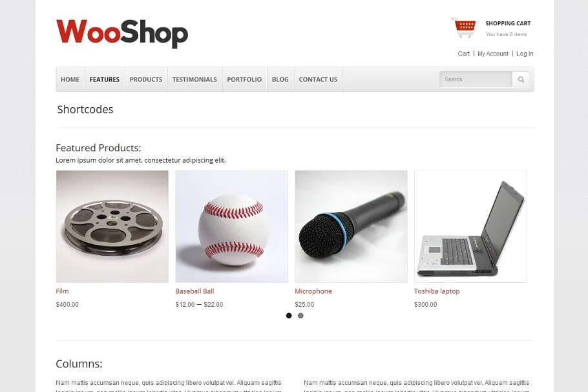
Task: Open the Features menu item
Action: click(x=105, y=79)
